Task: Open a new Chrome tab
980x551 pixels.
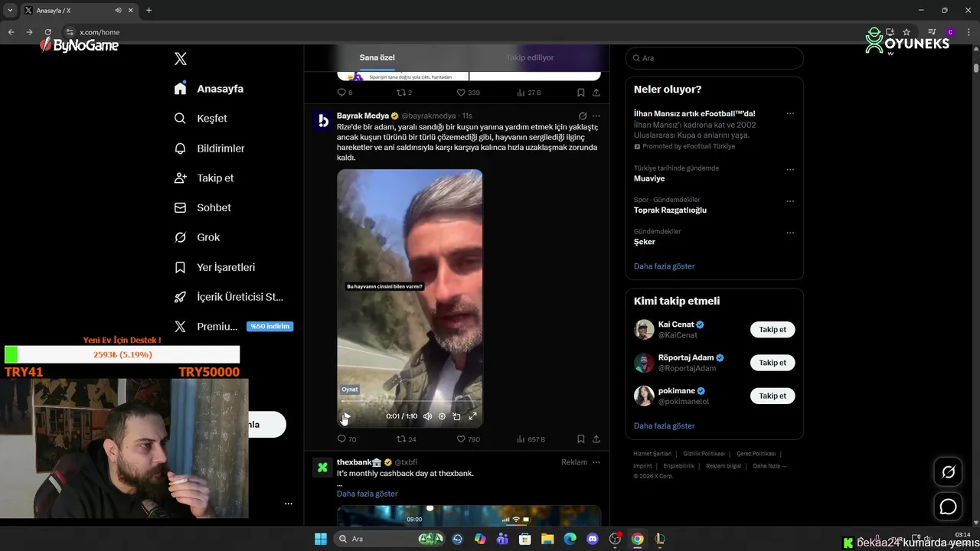Action: [149, 10]
